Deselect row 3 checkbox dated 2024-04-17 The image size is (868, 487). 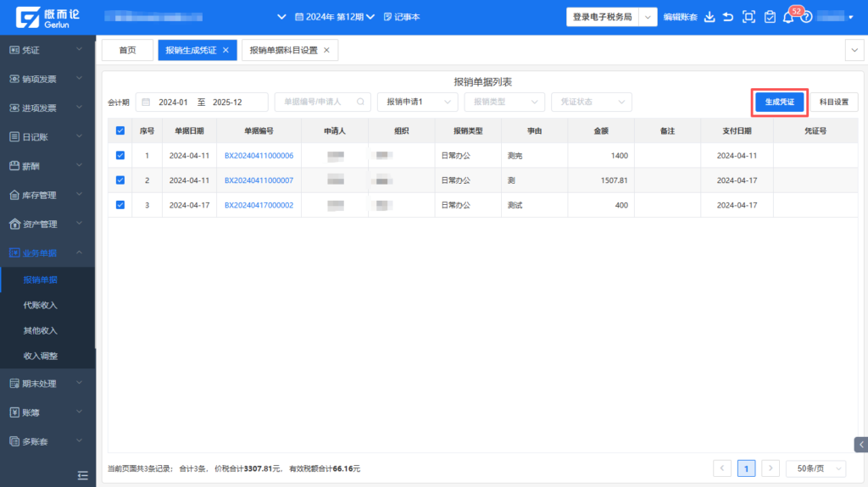point(120,205)
